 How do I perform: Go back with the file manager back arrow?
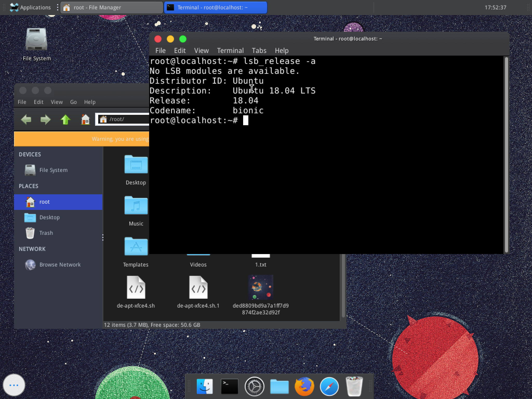(26, 119)
